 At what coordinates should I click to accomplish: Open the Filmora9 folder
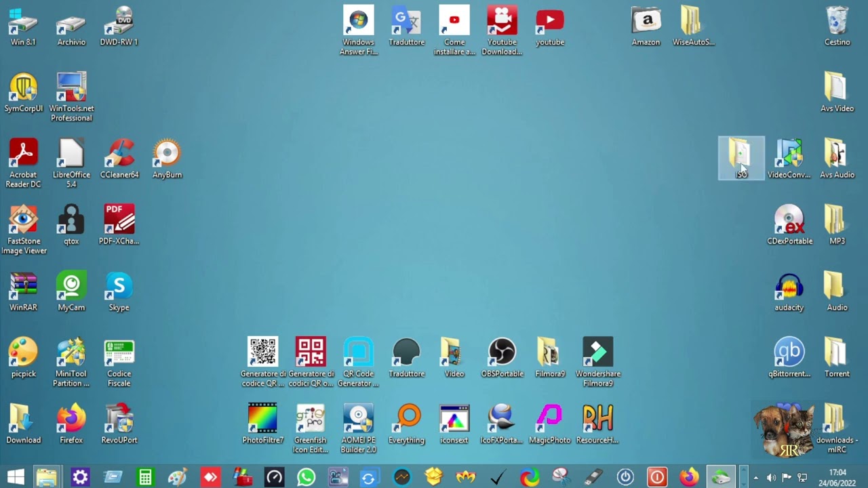550,359
